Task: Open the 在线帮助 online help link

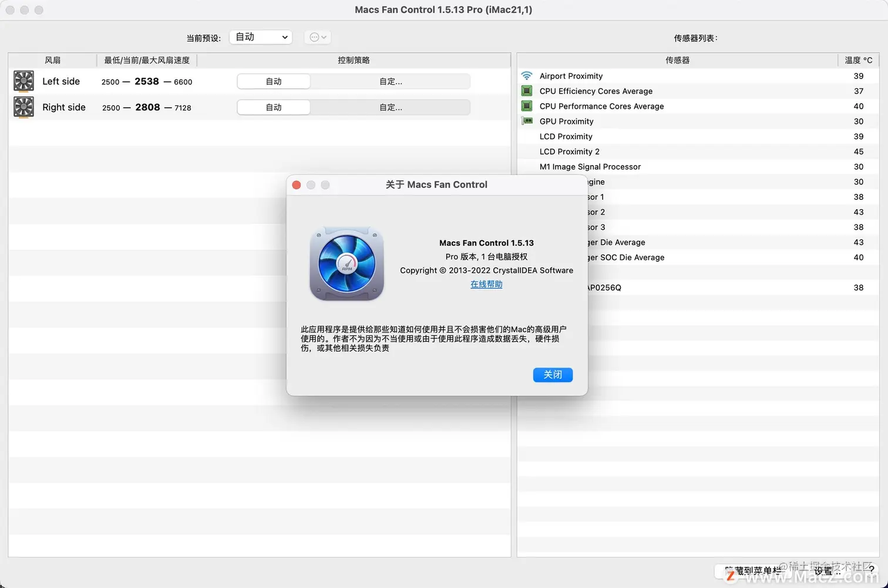Action: pos(486,284)
